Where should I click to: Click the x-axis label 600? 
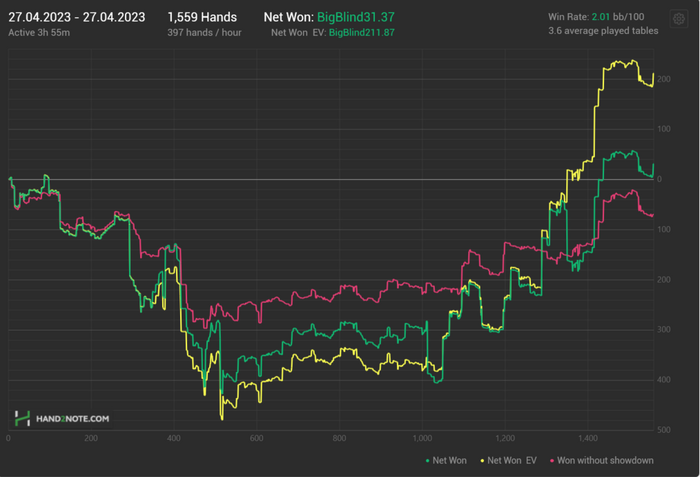[x=257, y=439]
